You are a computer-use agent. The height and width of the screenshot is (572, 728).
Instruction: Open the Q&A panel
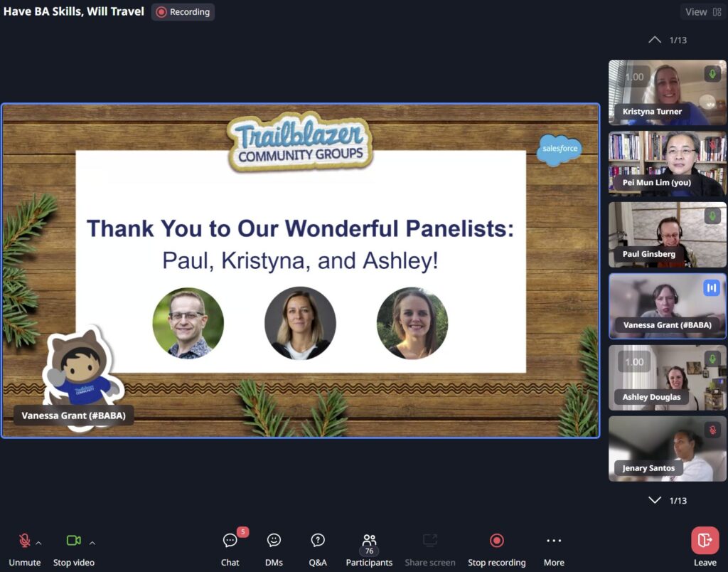(x=318, y=541)
